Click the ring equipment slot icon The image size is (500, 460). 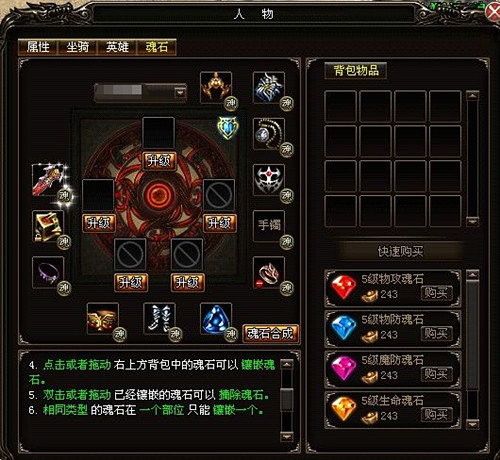coord(269,272)
